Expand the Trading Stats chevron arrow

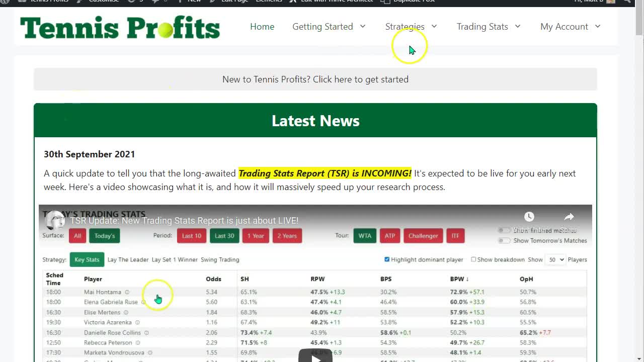[517, 26]
